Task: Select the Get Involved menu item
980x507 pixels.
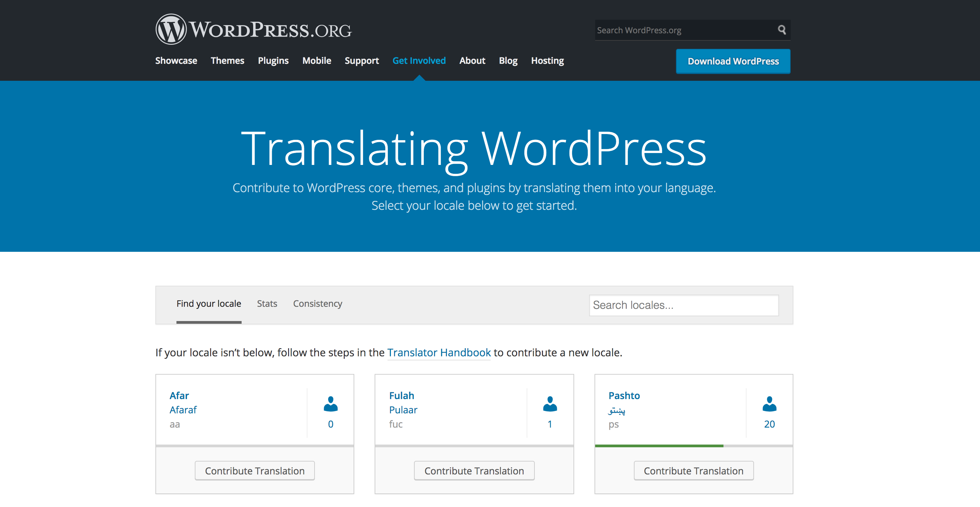Action: [419, 60]
